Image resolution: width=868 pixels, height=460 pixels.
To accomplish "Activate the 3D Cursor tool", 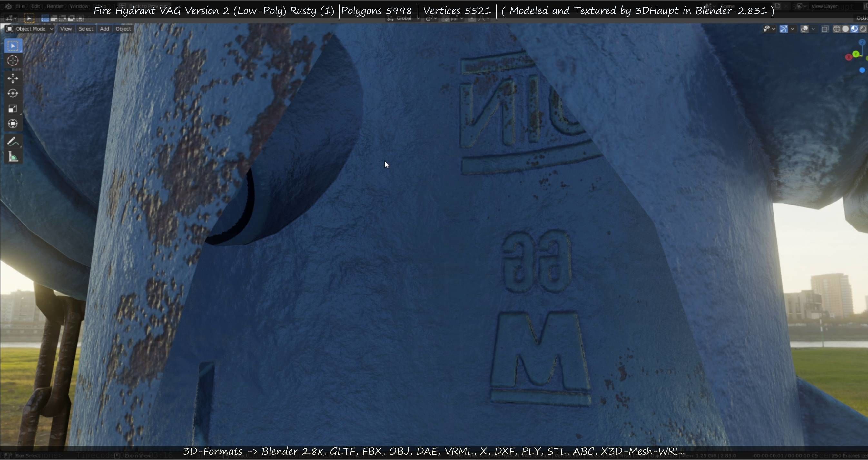I will [13, 61].
